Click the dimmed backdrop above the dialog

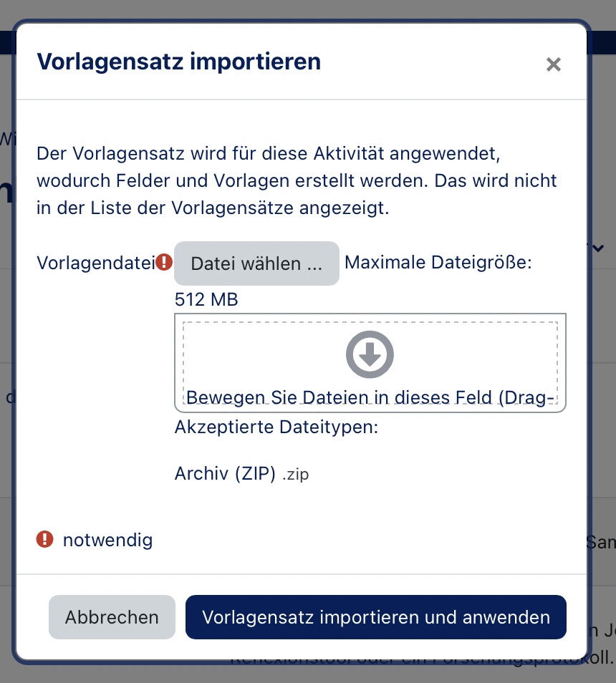(308, 9)
